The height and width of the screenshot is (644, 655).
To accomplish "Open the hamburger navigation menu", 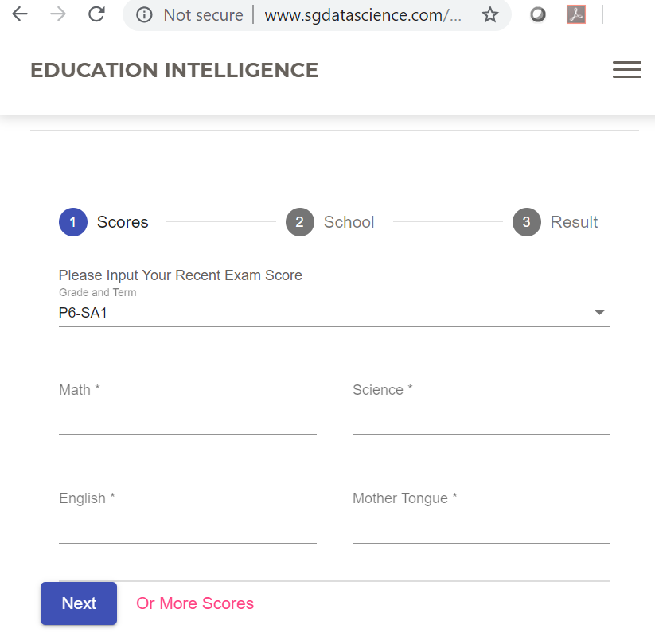I will click(626, 70).
